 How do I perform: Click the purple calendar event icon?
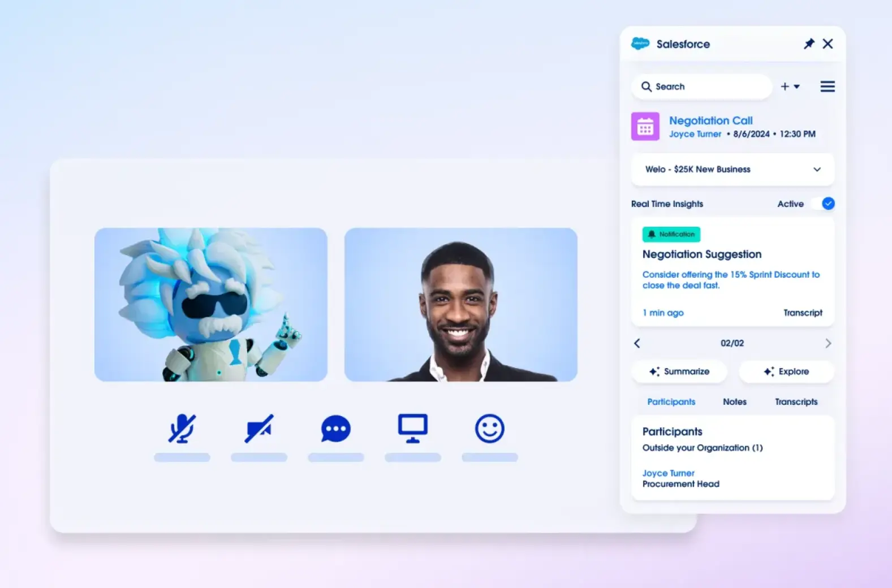tap(645, 126)
